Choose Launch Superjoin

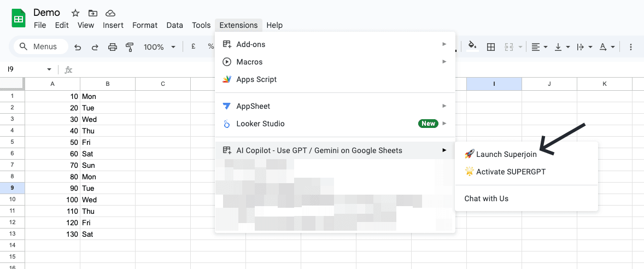pyautogui.click(x=526, y=154)
